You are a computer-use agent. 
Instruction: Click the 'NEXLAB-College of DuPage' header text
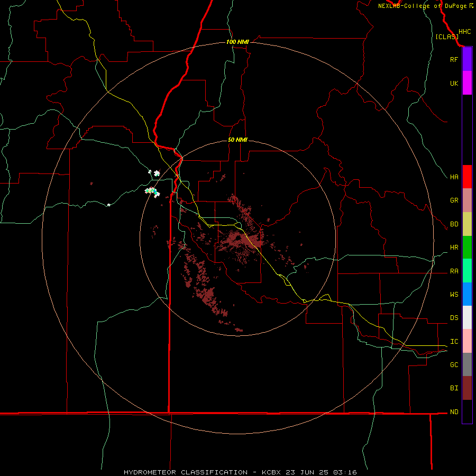tap(423, 6)
